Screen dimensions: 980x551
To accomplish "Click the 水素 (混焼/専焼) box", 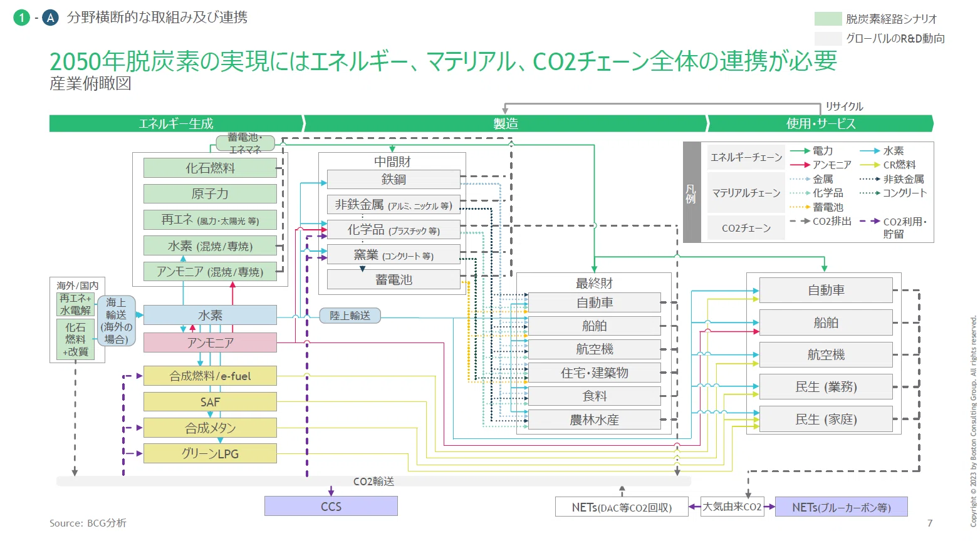I will pos(210,245).
